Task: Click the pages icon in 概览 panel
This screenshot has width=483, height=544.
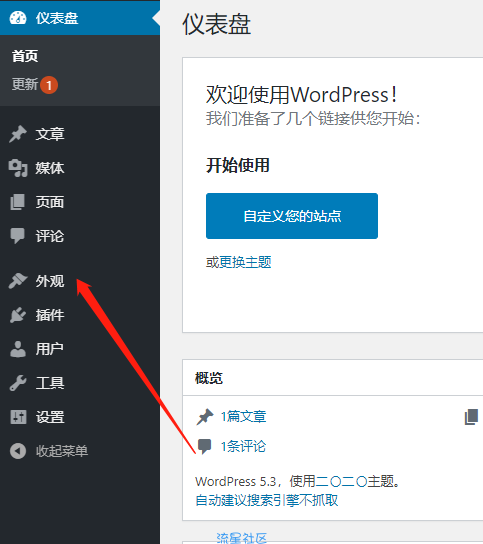Action: pyautogui.click(x=471, y=417)
